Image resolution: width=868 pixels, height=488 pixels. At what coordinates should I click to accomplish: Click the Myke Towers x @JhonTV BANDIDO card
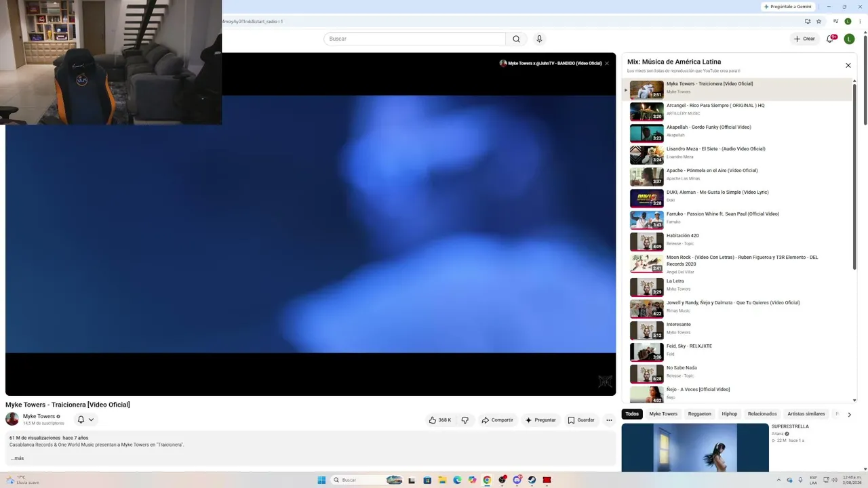(551, 63)
